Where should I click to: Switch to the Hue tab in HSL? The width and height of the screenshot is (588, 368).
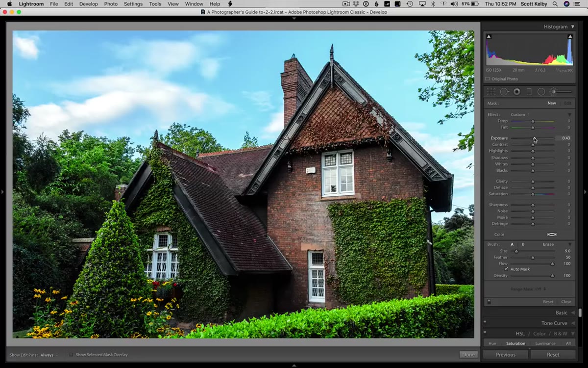coord(492,343)
